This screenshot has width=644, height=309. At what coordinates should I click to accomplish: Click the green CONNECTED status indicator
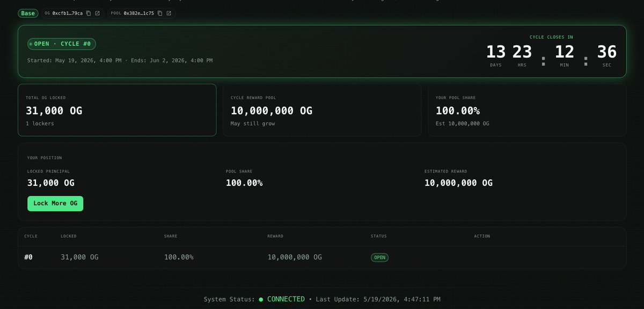pyautogui.click(x=282, y=299)
